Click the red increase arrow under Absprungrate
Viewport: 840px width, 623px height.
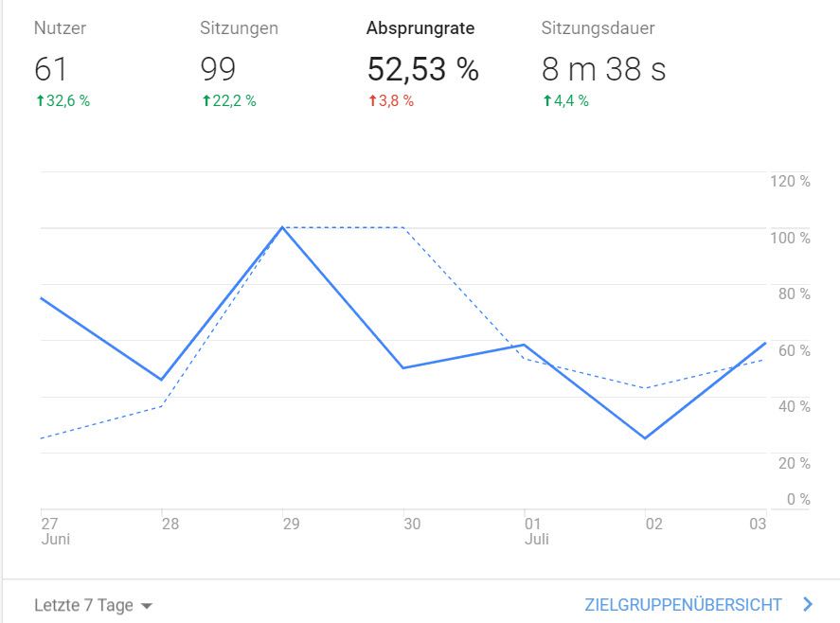(371, 98)
